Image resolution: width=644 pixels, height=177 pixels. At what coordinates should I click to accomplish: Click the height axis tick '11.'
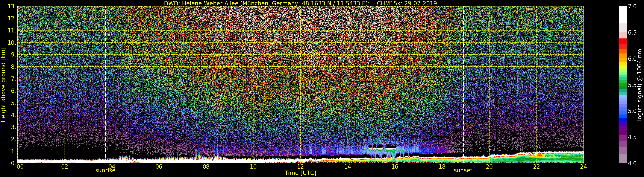(x=12, y=31)
